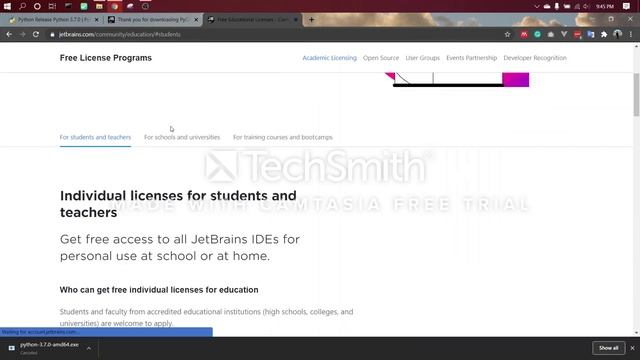Viewport: 640px width, 360px height.
Task: Open Academic Licensing nav link
Action: 329,58
